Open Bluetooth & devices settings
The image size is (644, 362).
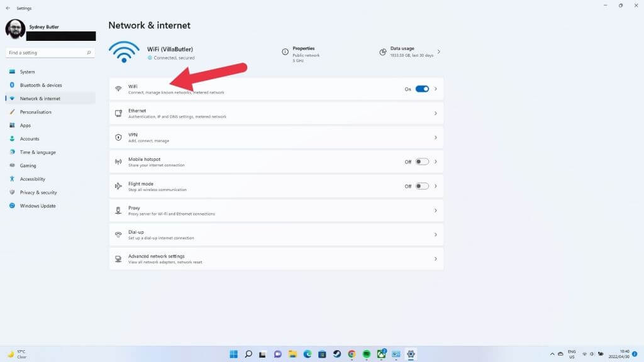pyautogui.click(x=50, y=85)
